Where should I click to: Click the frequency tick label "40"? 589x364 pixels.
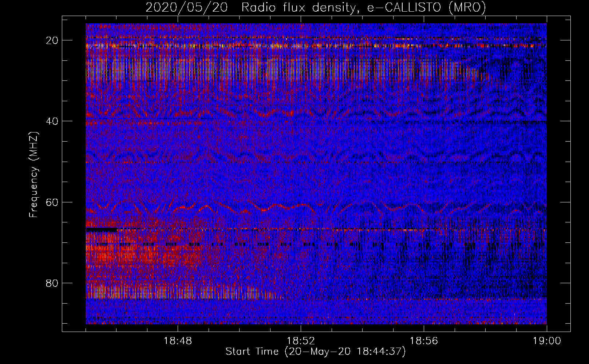point(52,121)
